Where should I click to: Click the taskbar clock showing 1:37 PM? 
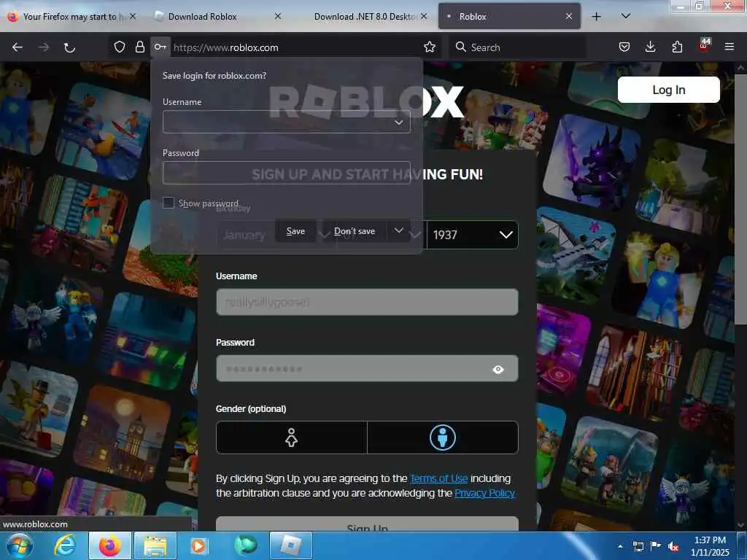[x=710, y=545]
